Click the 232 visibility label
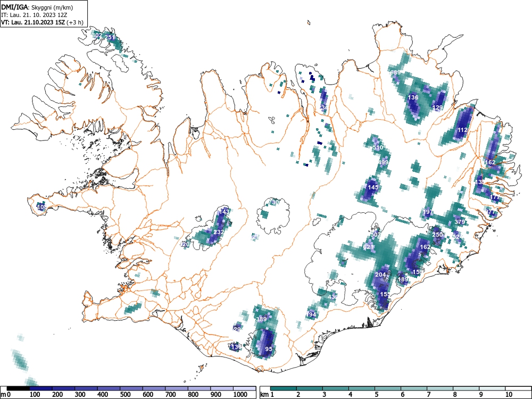 219,232
